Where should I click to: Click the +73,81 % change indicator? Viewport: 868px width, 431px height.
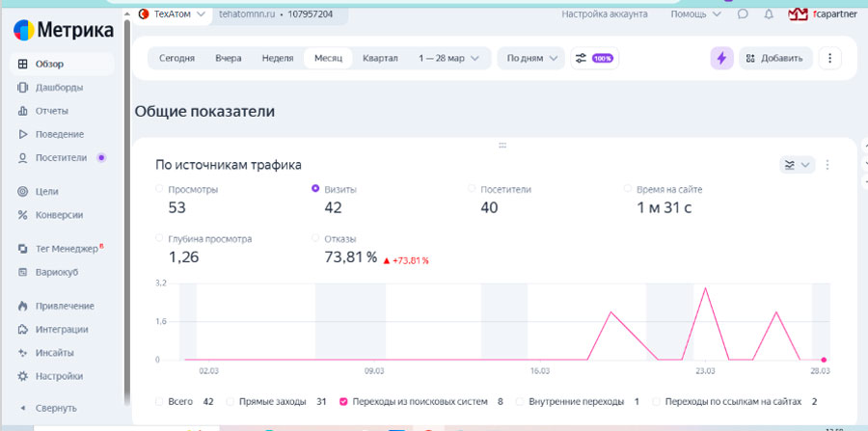point(406,260)
